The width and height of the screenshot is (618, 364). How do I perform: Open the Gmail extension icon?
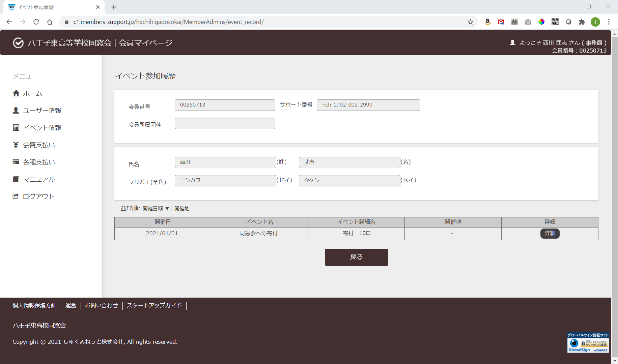click(x=501, y=22)
